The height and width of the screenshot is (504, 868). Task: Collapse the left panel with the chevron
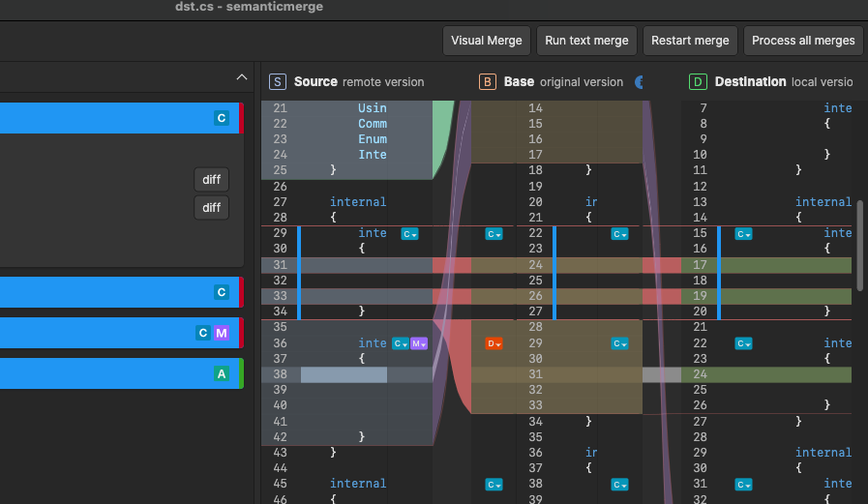242,76
